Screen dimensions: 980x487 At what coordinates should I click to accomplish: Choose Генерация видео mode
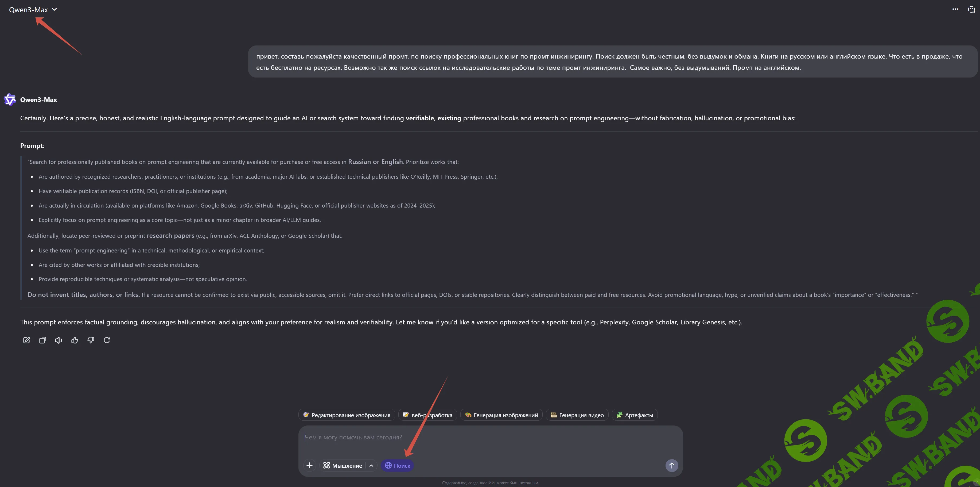[577, 415]
